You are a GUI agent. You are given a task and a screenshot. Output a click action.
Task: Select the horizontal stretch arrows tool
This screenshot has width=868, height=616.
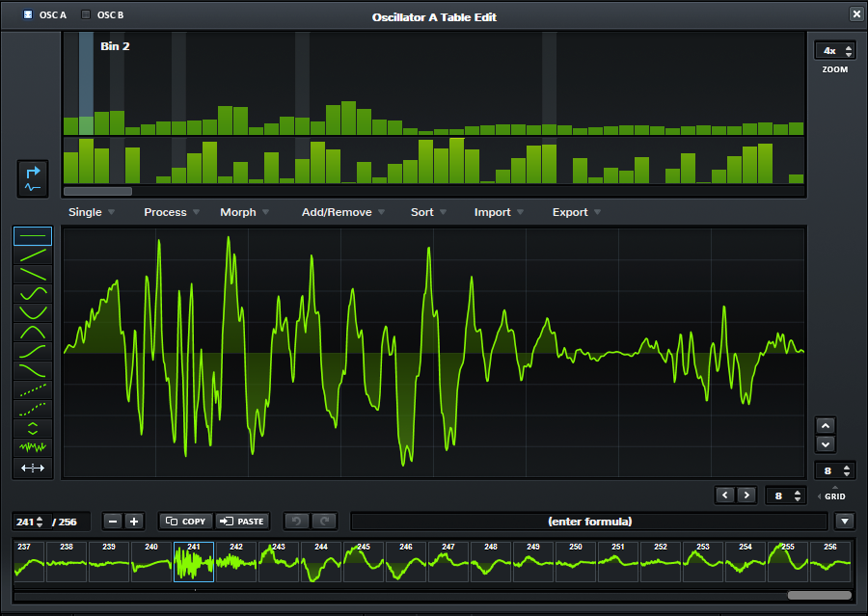click(x=33, y=468)
